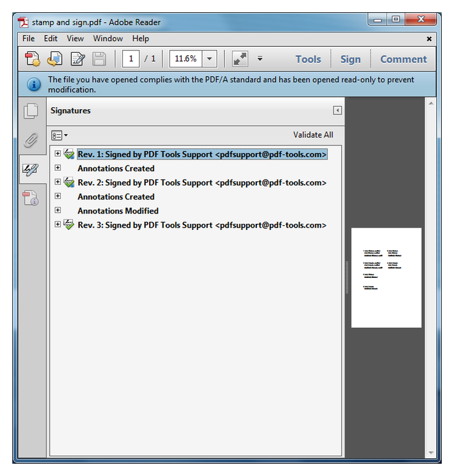454x476 pixels.
Task: Click the Rev. 3 green check signature icon
Action: (69, 225)
